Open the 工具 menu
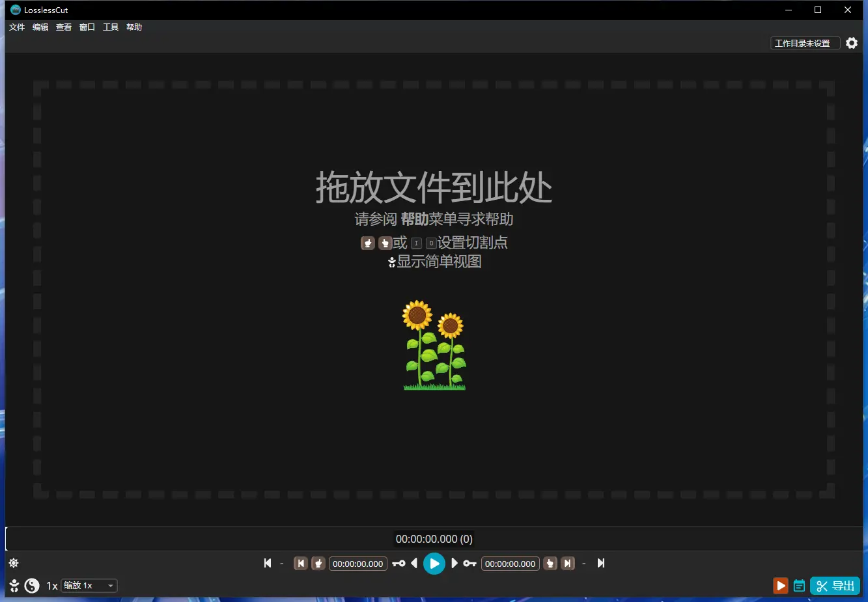The width and height of the screenshot is (868, 602). click(110, 27)
